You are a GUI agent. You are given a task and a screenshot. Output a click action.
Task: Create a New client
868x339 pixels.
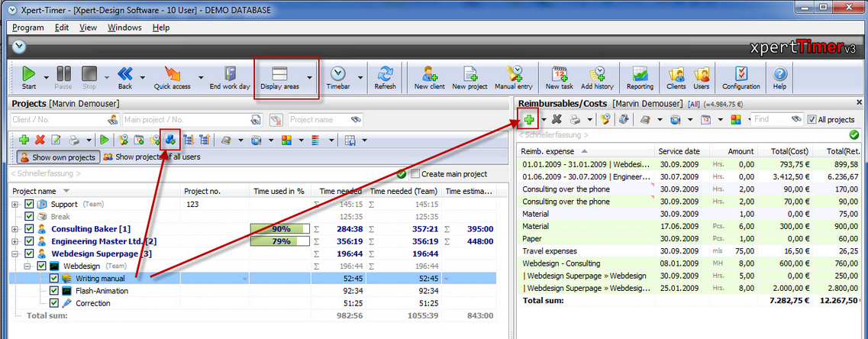point(430,78)
